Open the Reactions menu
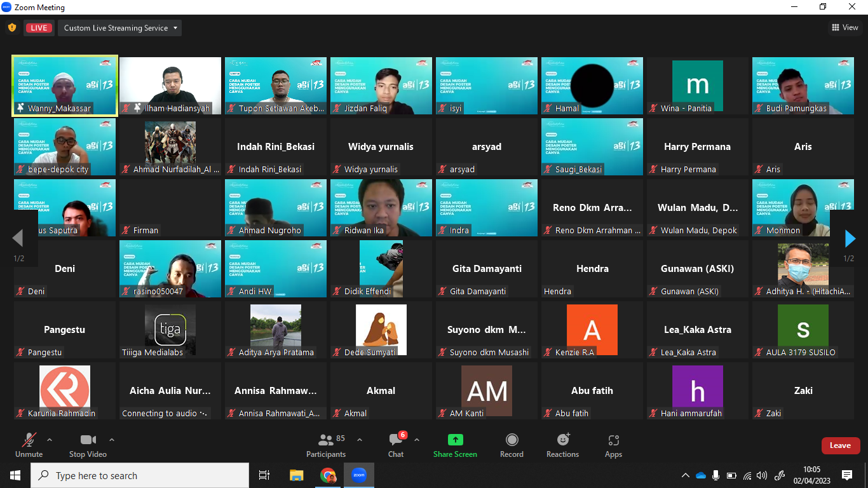The height and width of the screenshot is (488, 868). (562, 440)
